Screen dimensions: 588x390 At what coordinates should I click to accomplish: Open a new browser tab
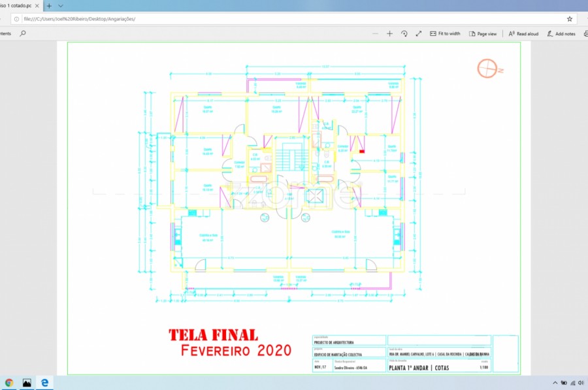tap(49, 5)
